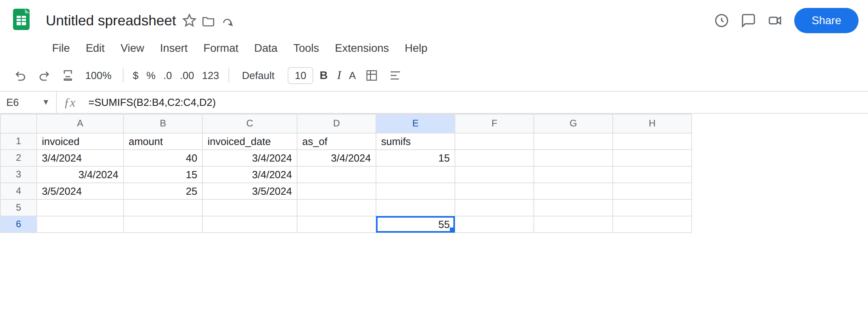Toggle italic formatting
This screenshot has width=868, height=316.
click(x=339, y=75)
